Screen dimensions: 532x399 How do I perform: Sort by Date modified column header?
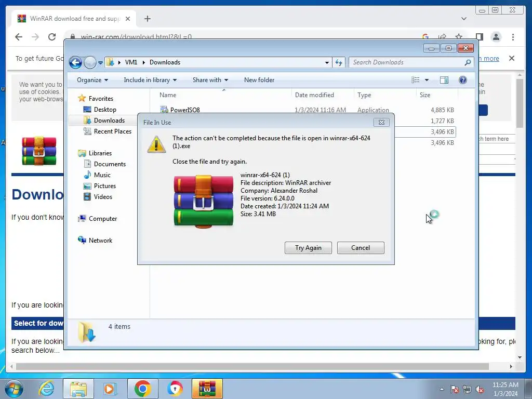coord(314,95)
